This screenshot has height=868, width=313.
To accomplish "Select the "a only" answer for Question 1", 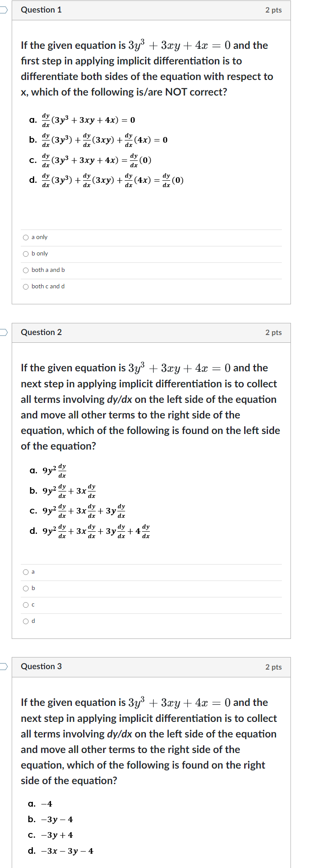I will [26, 237].
